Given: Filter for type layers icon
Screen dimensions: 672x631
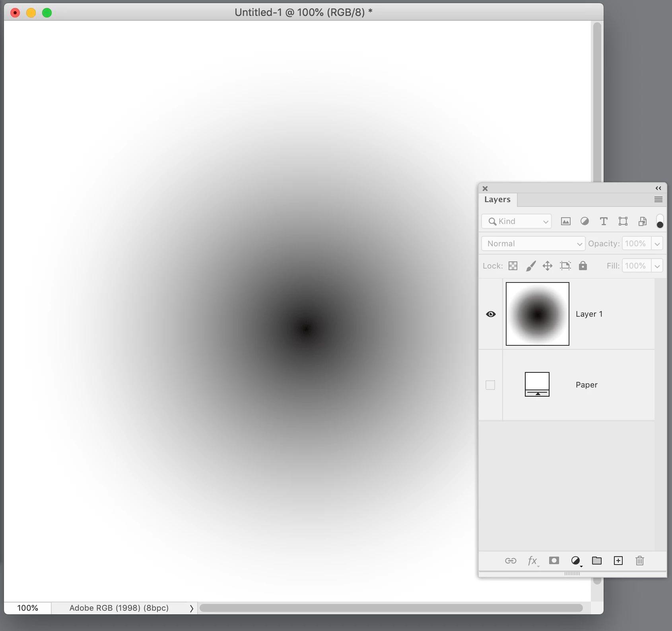Looking at the screenshot, I should 604,221.
